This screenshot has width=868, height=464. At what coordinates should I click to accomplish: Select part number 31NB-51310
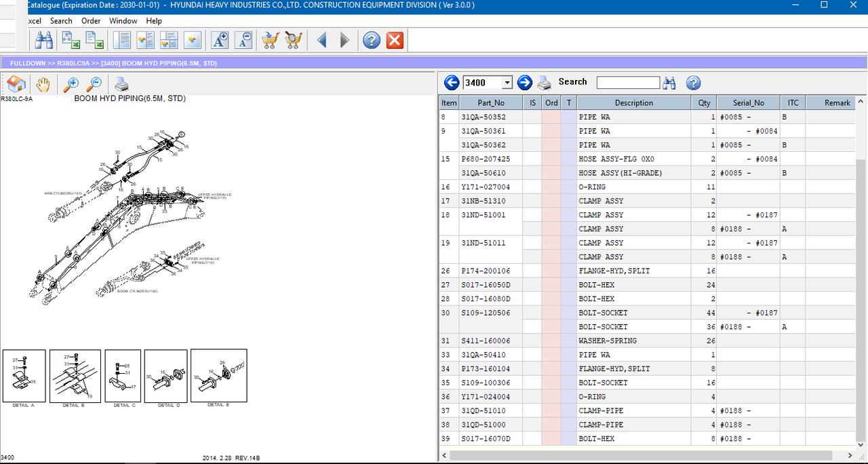[484, 201]
